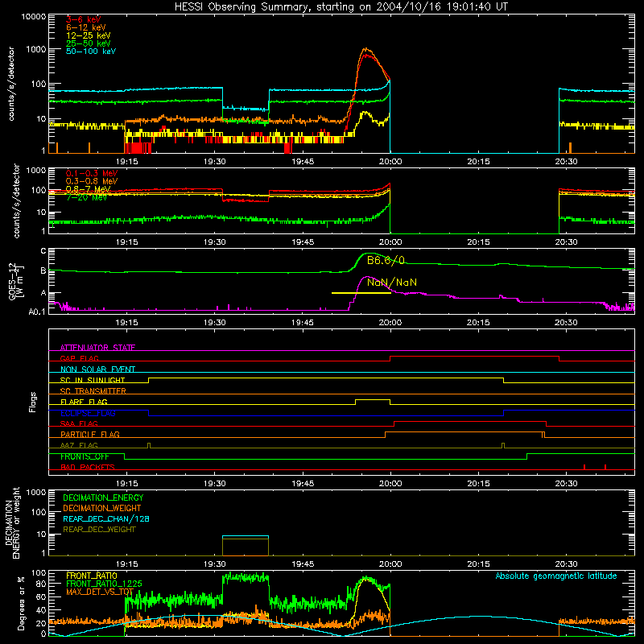Click the vertical Flags axis title
This screenshot has height=644, width=644.
(x=33, y=402)
